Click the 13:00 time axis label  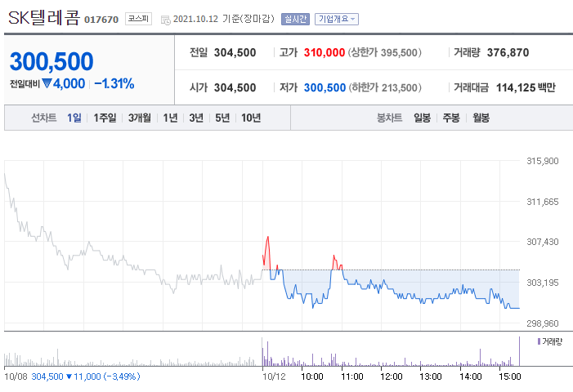(x=431, y=376)
